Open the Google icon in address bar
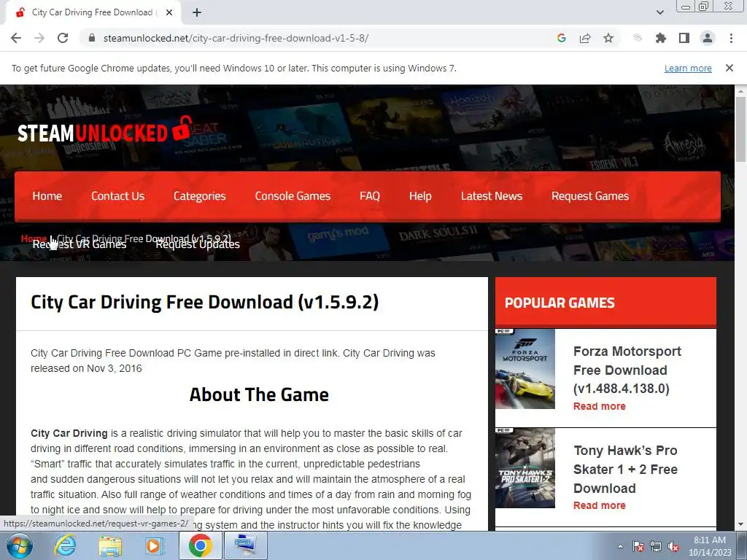747x560 pixels. [562, 38]
